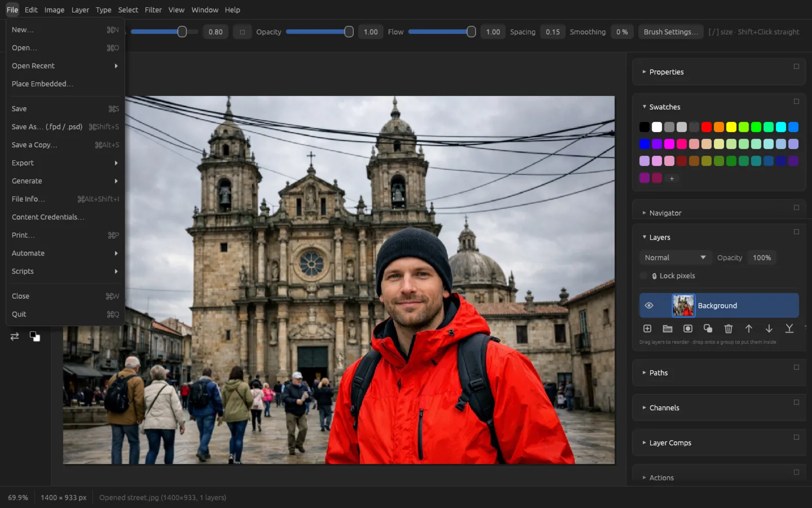Add a layer mask to Background

[688, 329]
